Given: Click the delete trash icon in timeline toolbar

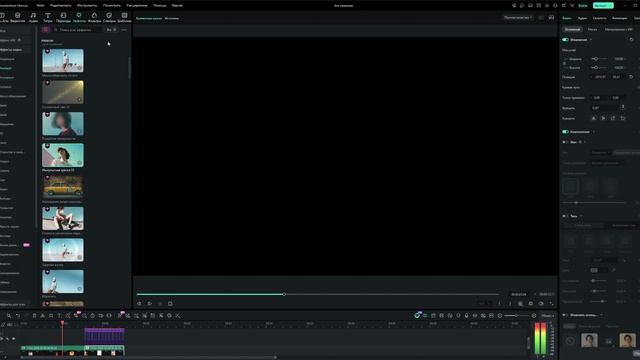Looking at the screenshot, I should pos(34,316).
